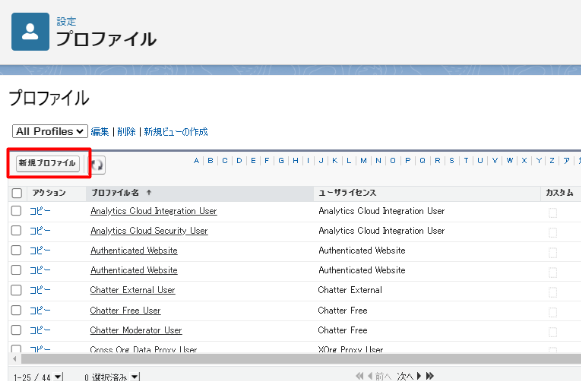Click custom checkbox in Chatter External User row
The height and width of the screenshot is (381, 581).
pos(552,292)
